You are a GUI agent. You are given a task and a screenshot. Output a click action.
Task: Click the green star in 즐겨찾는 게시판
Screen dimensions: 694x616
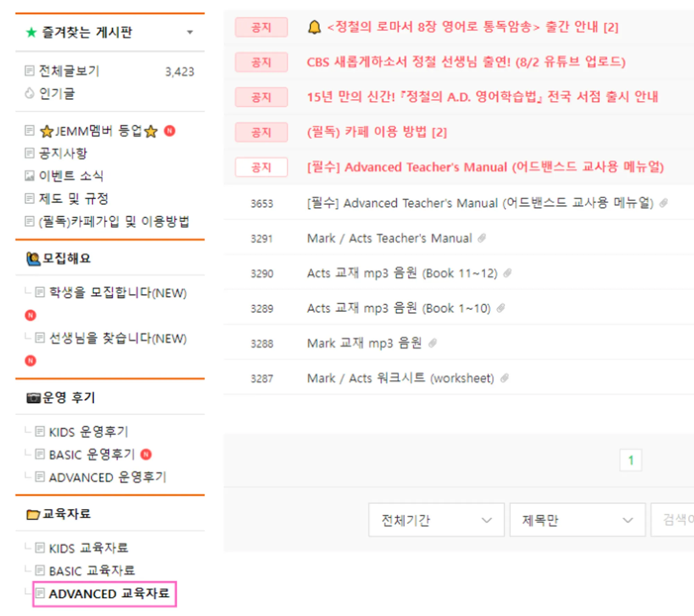(x=31, y=33)
